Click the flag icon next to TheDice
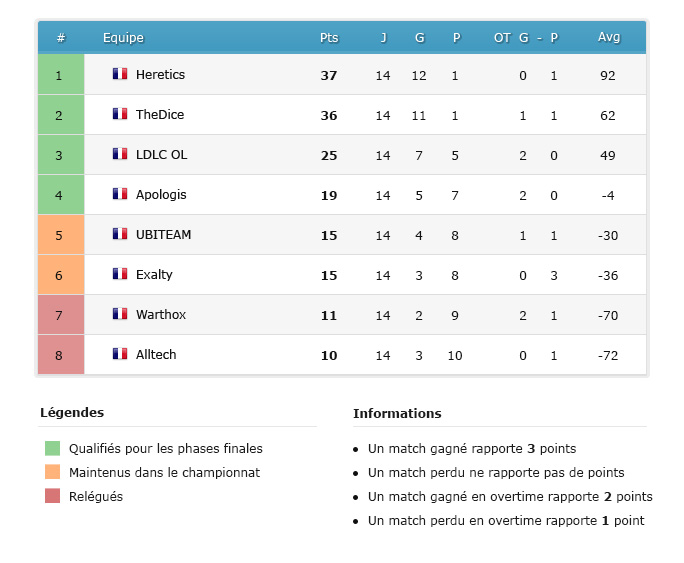 120,114
